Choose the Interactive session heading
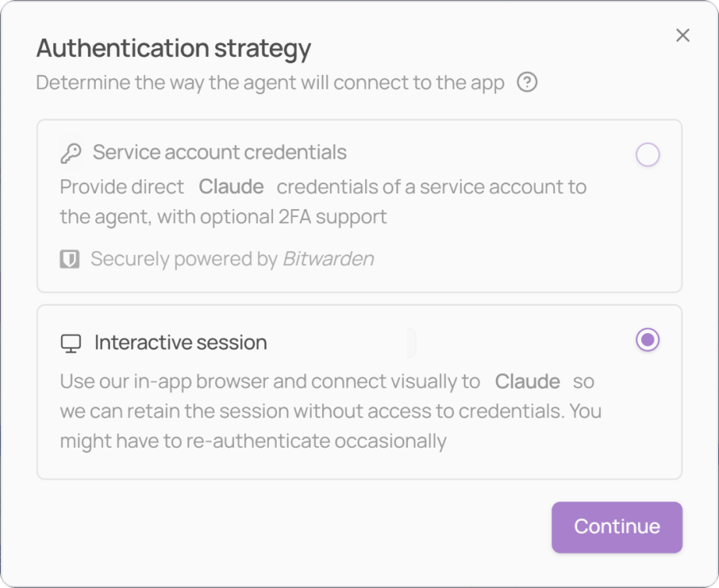 181,342
